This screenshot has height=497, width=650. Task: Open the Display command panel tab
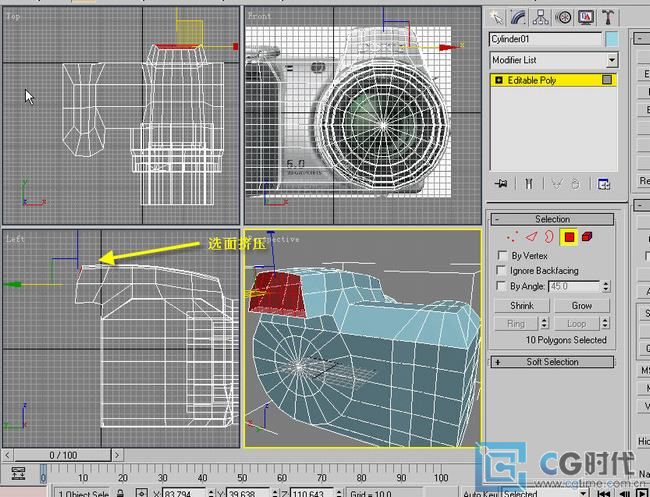pos(586,17)
